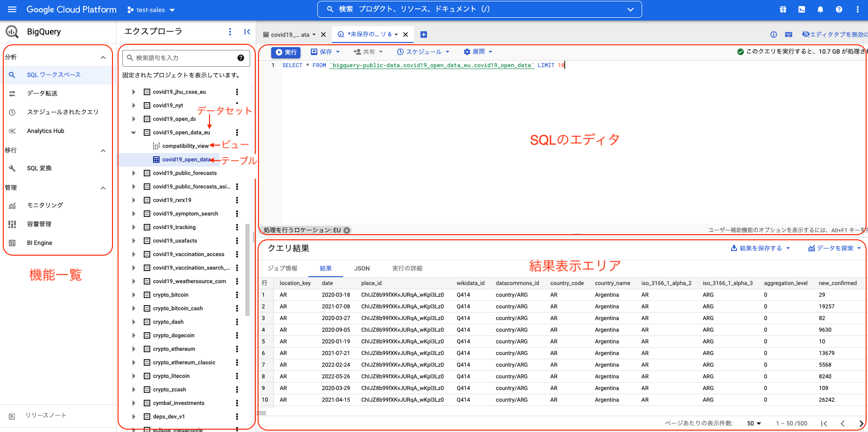Switch to JSON tab
The image size is (868, 432).
pos(362,268)
